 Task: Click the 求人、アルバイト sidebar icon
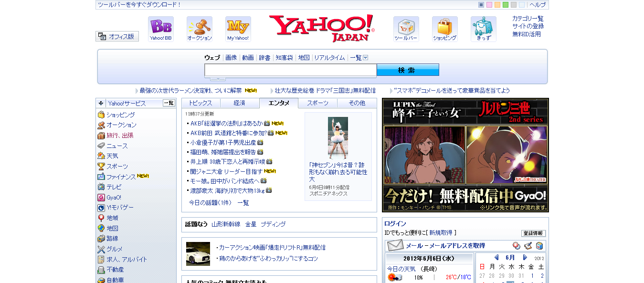pos(101,259)
